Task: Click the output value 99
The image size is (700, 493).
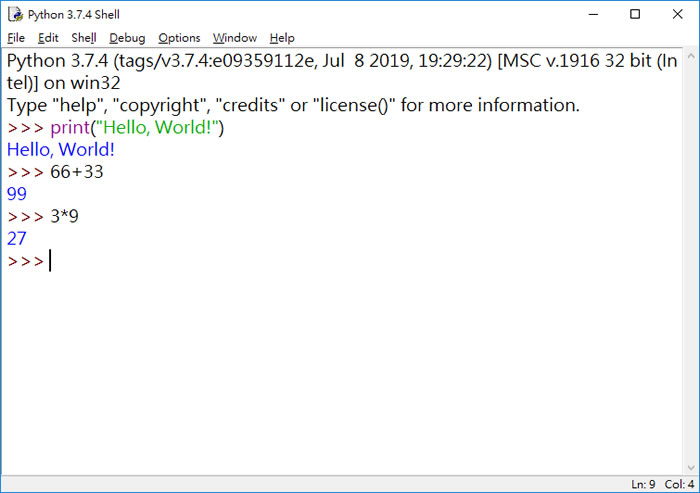Action: point(17,194)
